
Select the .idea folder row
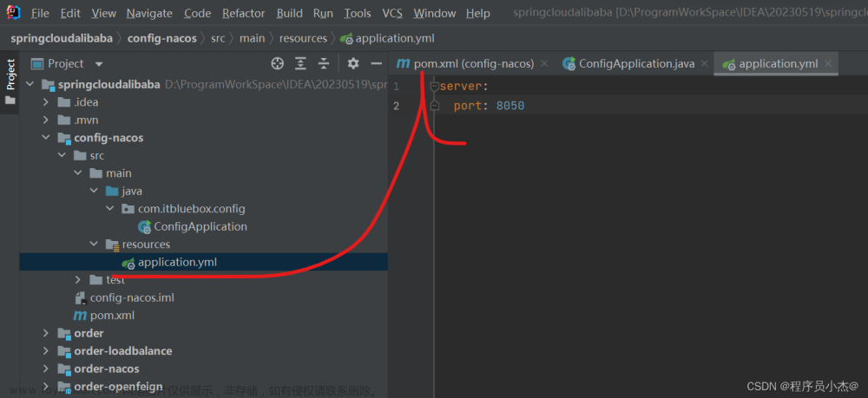coord(203,102)
